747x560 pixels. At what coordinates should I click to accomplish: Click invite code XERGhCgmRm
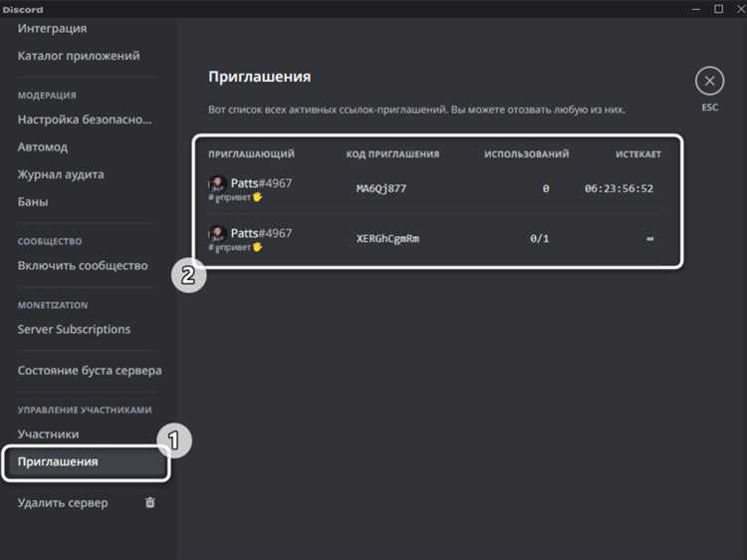387,239
